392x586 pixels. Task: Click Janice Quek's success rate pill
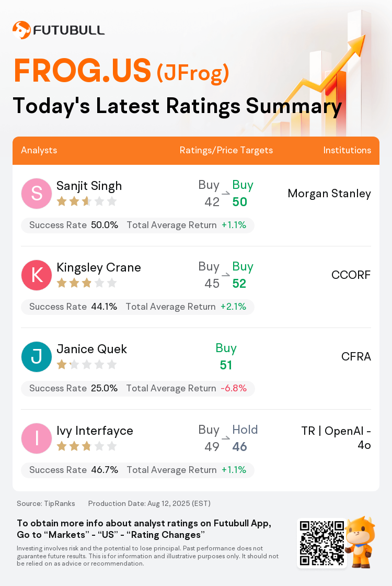click(x=138, y=388)
